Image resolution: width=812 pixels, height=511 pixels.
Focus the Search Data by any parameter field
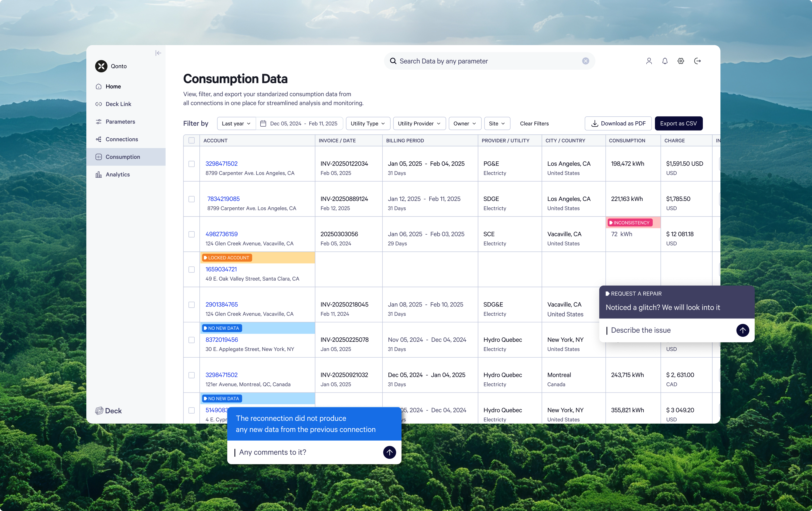click(x=489, y=61)
